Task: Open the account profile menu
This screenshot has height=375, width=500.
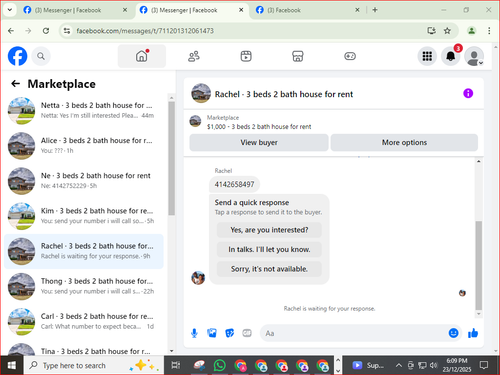Action: [x=474, y=56]
